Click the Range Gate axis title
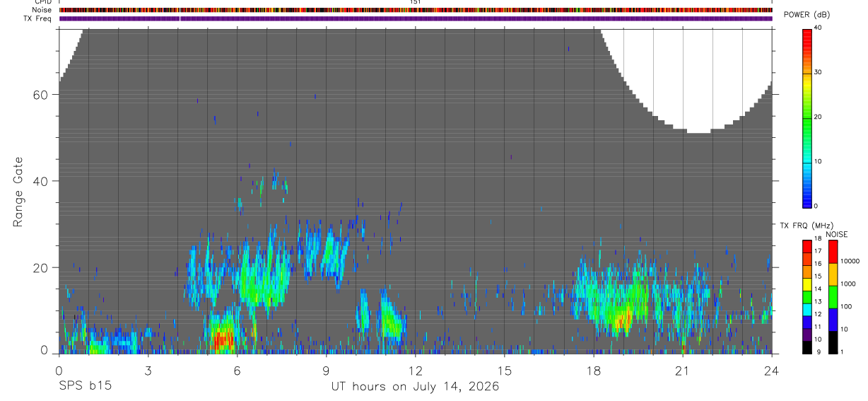868x401 pixels. pyautogui.click(x=18, y=191)
